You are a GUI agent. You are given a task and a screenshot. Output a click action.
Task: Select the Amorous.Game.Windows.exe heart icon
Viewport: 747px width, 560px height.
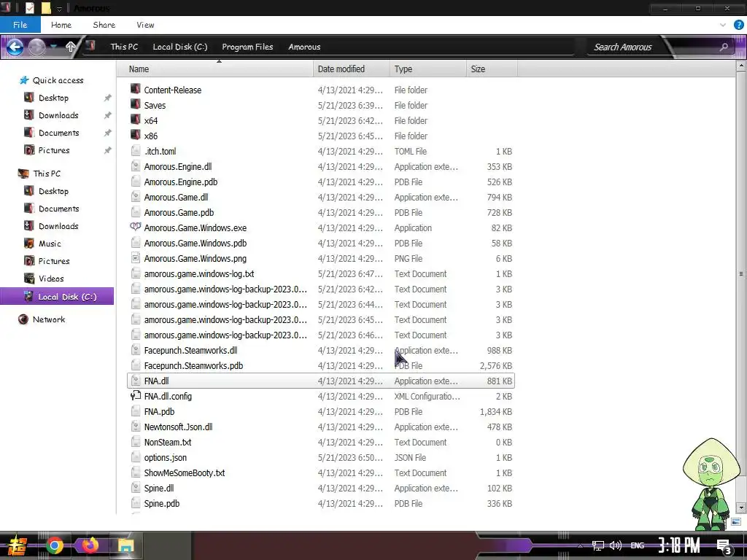pos(135,227)
